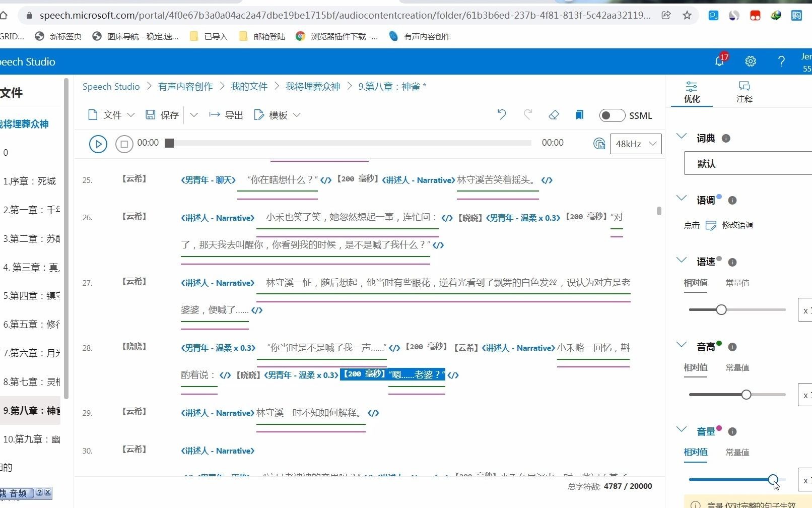Click info icon next to 音量
The image size is (812, 508).
click(x=732, y=431)
